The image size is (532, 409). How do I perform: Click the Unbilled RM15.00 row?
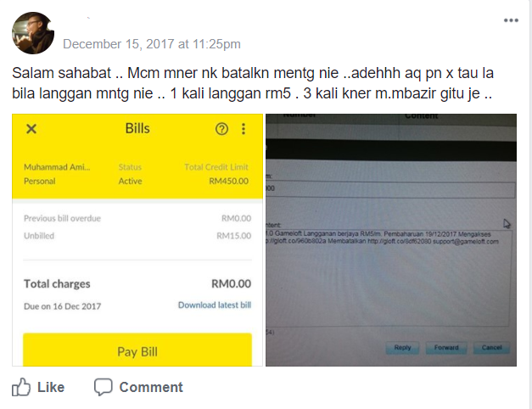[137, 236]
